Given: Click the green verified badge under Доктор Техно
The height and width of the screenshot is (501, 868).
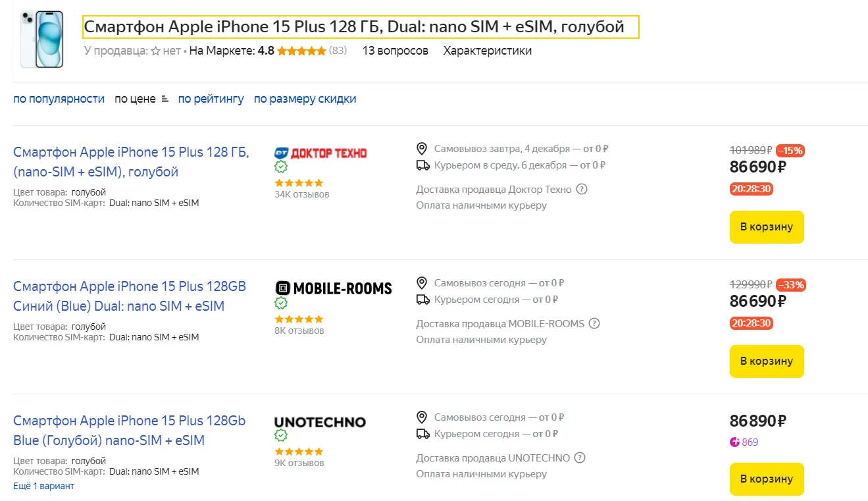Looking at the screenshot, I should pos(281,167).
